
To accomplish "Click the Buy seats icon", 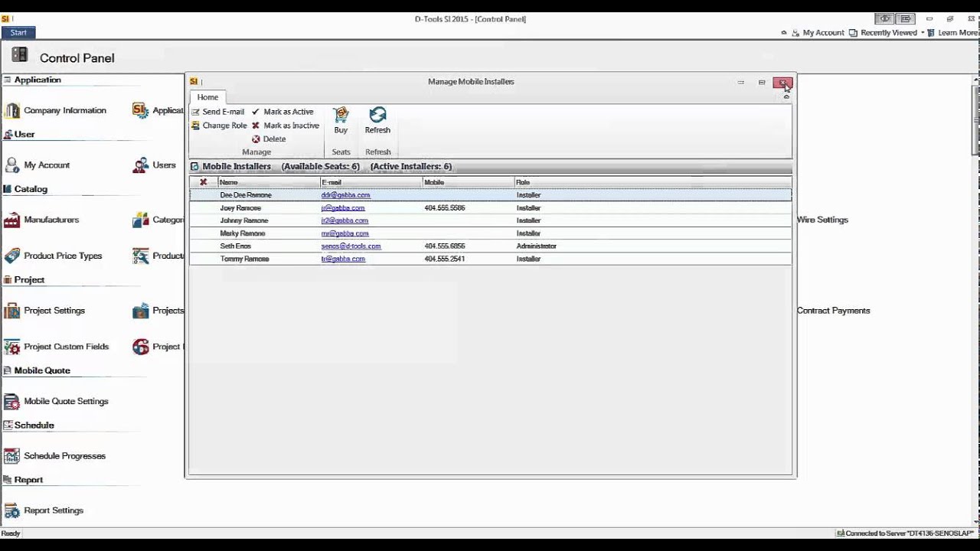I will (x=341, y=120).
